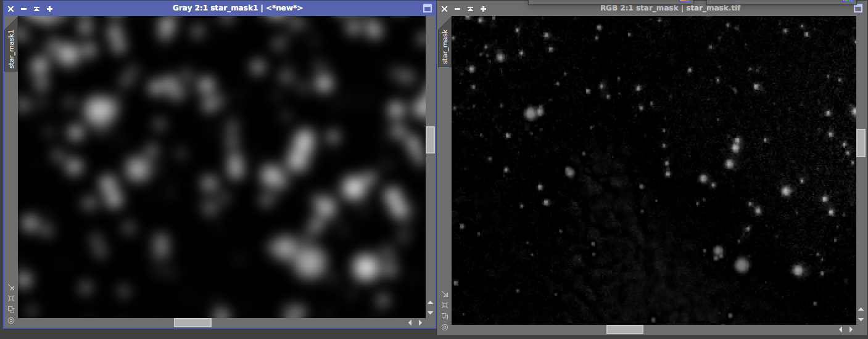The width and height of the screenshot is (868, 339).
Task: Click the vertical scrollbar thumb in star_mask.tif window
Action: point(861,143)
